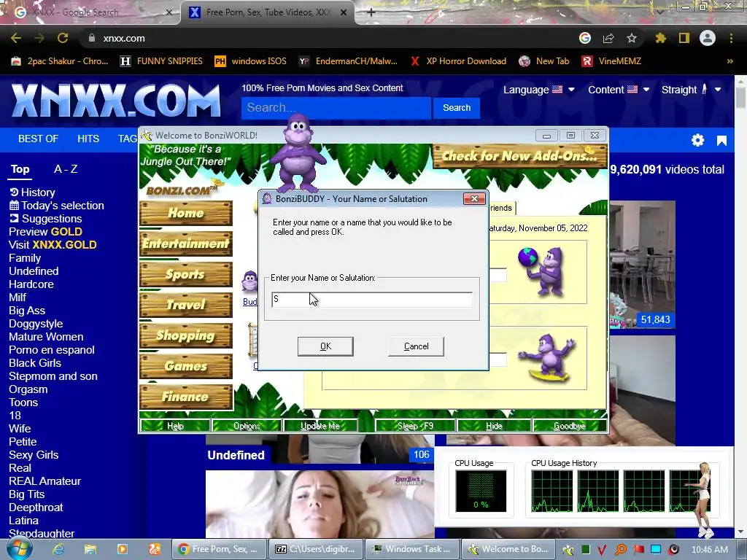747x560 pixels.
Task: Expand the Language dropdown
Action: point(539,90)
